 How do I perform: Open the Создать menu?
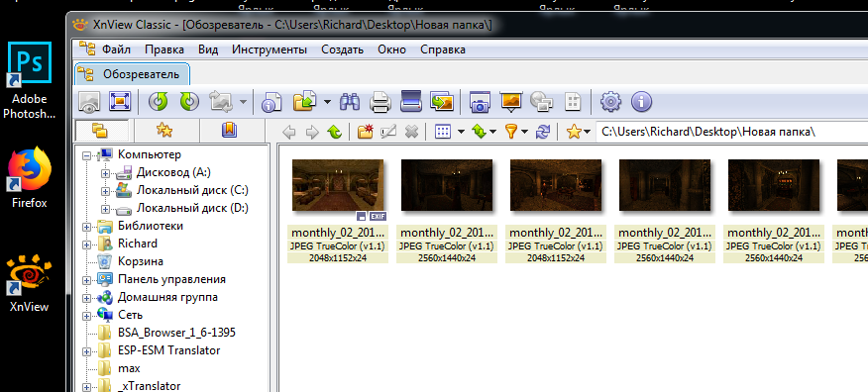(x=342, y=49)
